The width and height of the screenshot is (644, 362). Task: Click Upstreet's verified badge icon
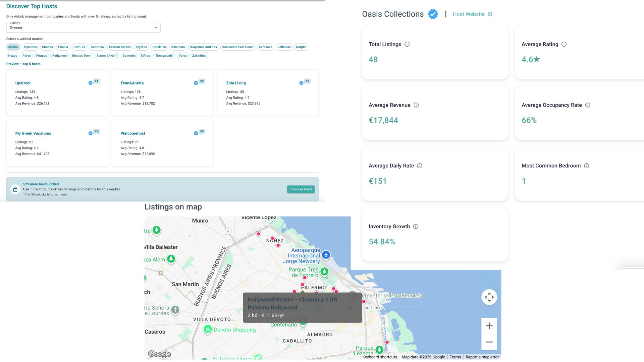[90, 83]
